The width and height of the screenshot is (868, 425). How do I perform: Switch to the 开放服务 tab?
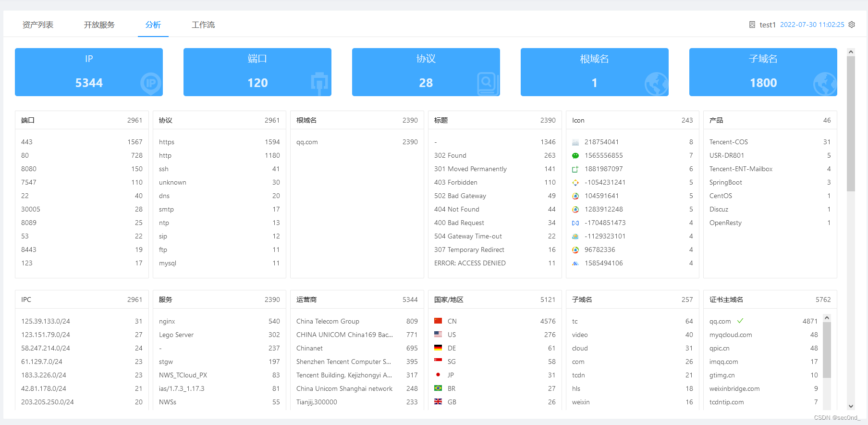(99, 25)
